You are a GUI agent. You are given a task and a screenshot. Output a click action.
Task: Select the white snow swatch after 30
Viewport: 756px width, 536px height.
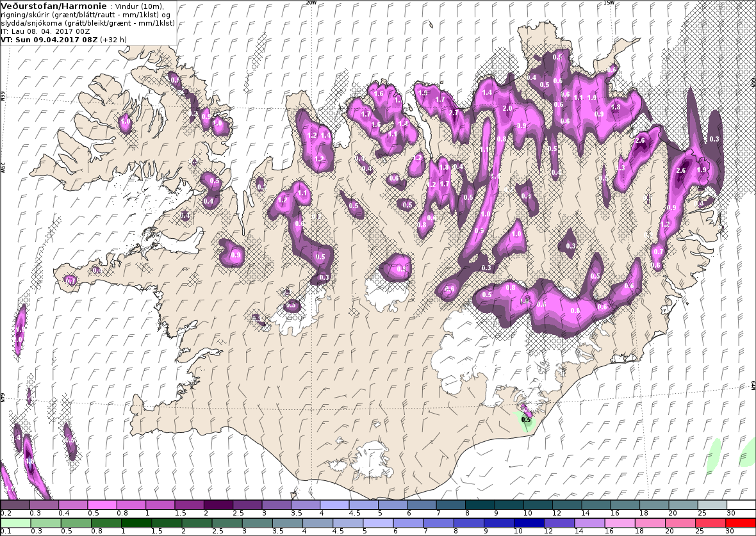tap(741, 505)
